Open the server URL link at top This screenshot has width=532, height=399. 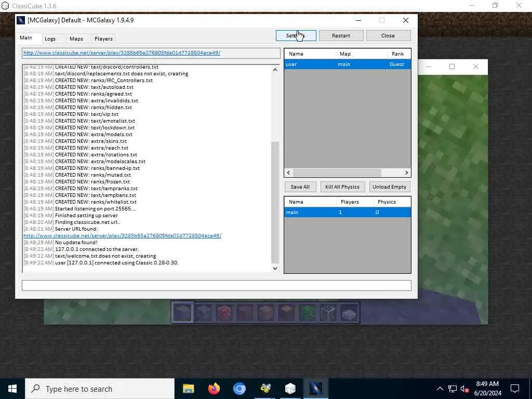[122, 53]
